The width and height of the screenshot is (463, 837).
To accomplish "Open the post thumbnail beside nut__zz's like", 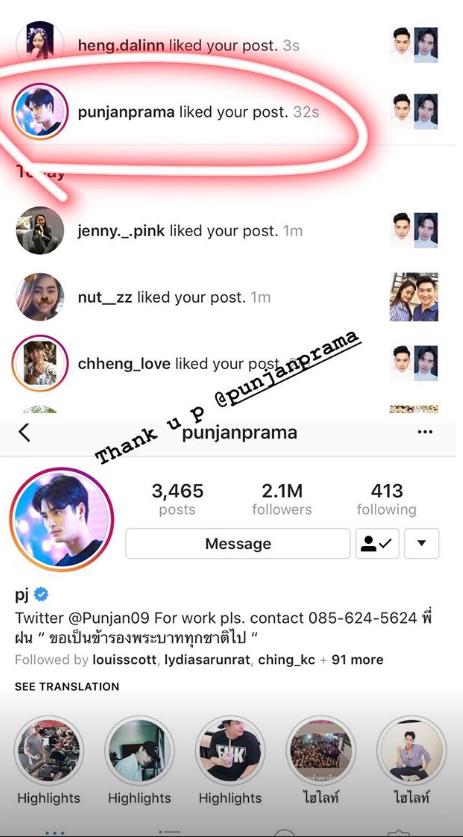I will coord(414,297).
